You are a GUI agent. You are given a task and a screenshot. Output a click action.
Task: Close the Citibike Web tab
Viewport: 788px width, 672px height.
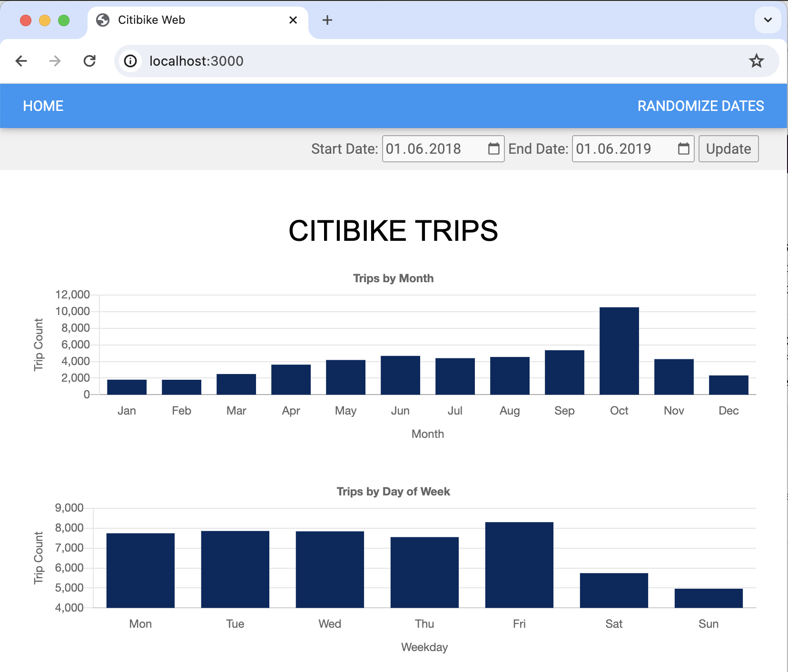293,20
